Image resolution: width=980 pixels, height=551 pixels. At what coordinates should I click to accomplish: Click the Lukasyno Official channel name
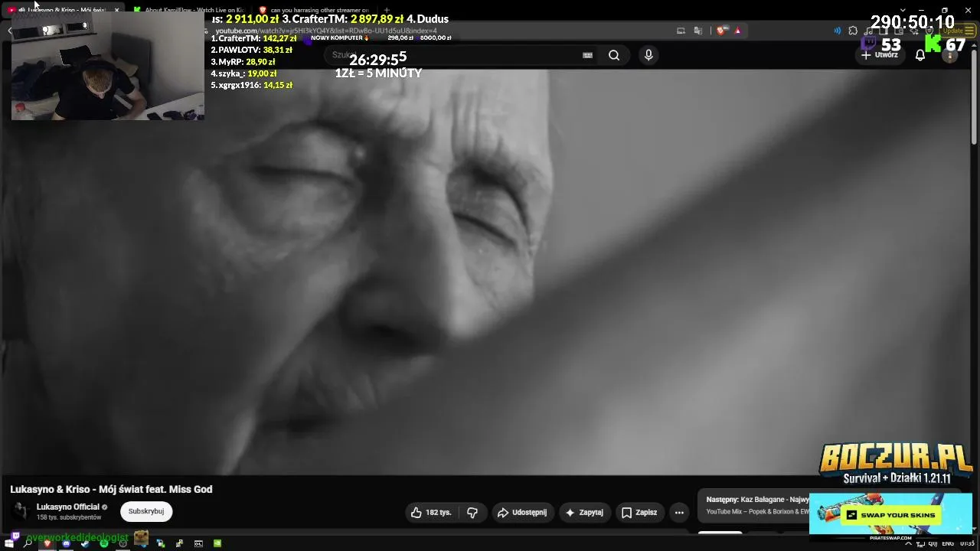point(68,507)
